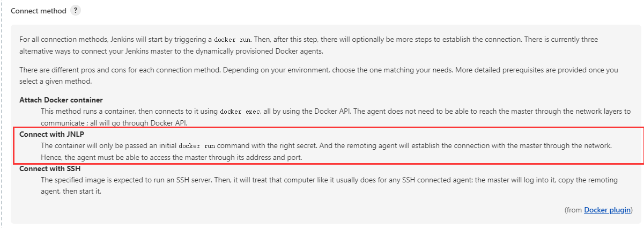Click the help question mark icon
Screen dimensions: 644x228
pos(76,11)
